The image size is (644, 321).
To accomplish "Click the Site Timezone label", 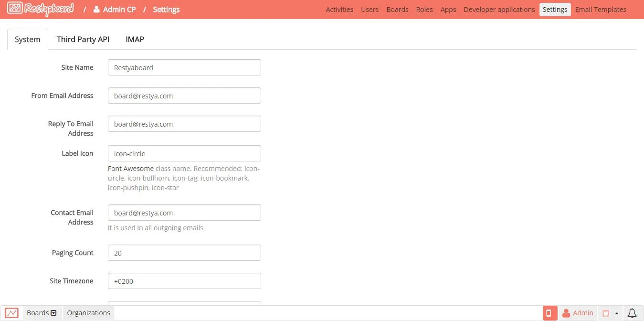I will click(72, 281).
